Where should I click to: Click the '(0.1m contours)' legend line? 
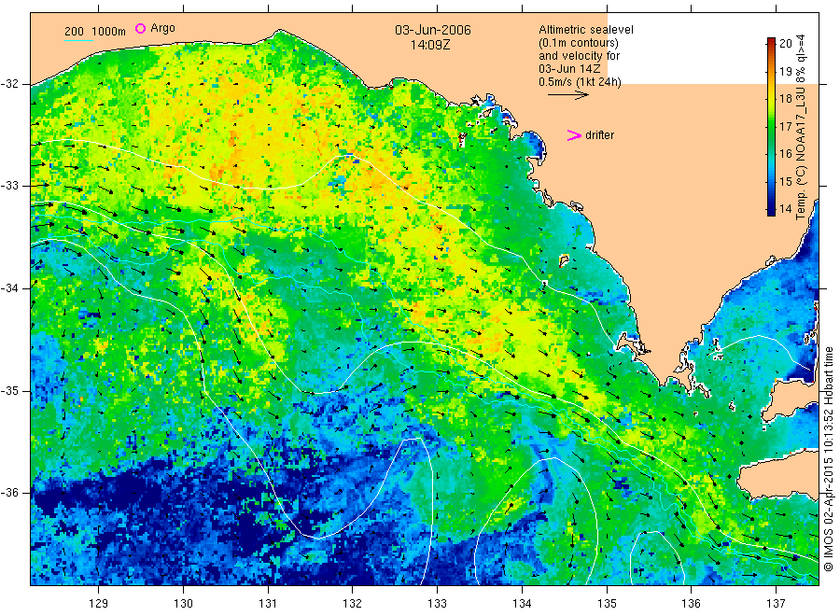pos(579,43)
